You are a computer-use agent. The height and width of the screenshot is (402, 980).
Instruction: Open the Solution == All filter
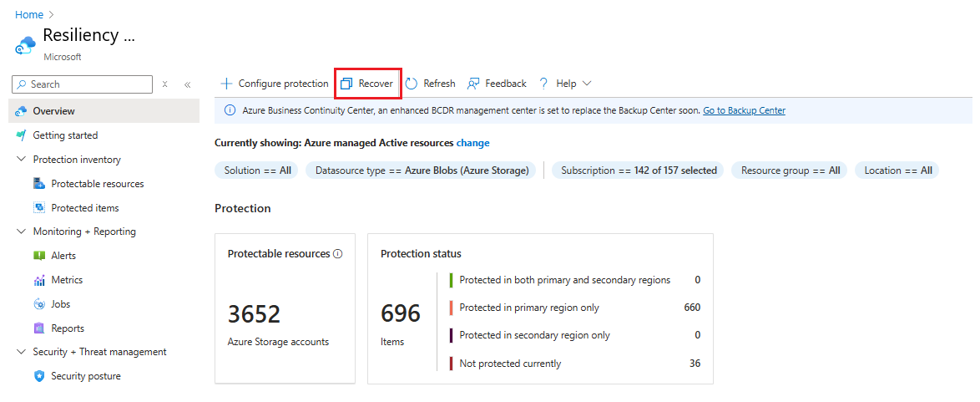pos(257,170)
